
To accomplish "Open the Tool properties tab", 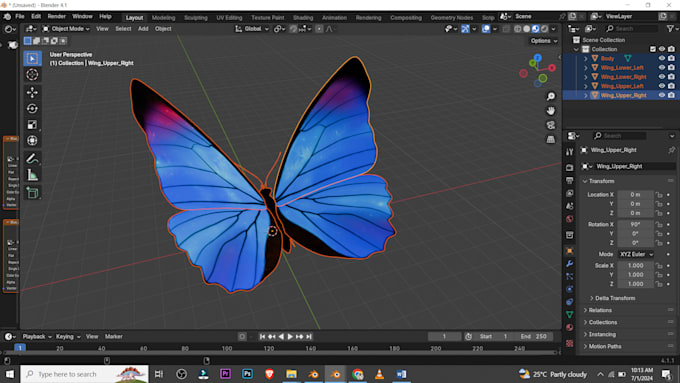I will point(570,152).
